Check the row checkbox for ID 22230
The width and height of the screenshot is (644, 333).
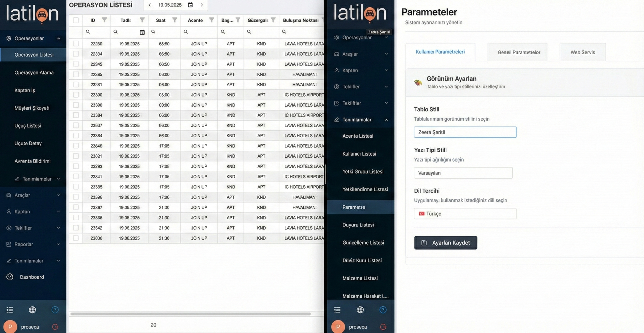pos(76,43)
